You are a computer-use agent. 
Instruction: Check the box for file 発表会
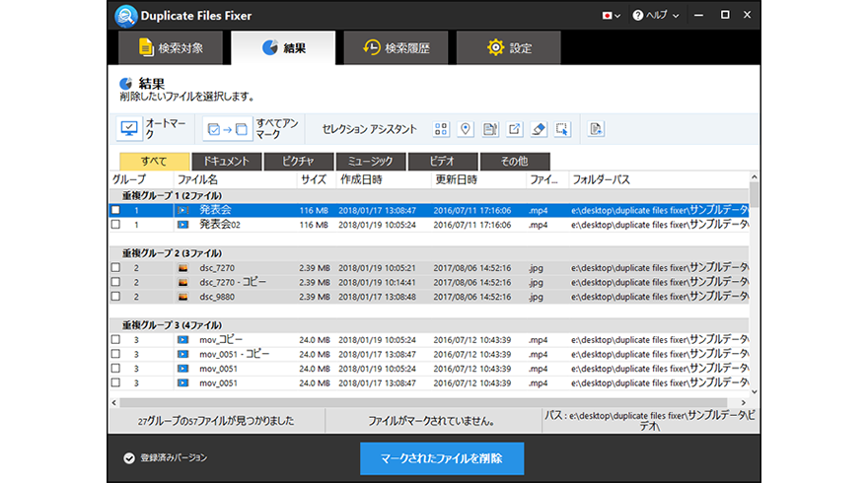pos(115,210)
